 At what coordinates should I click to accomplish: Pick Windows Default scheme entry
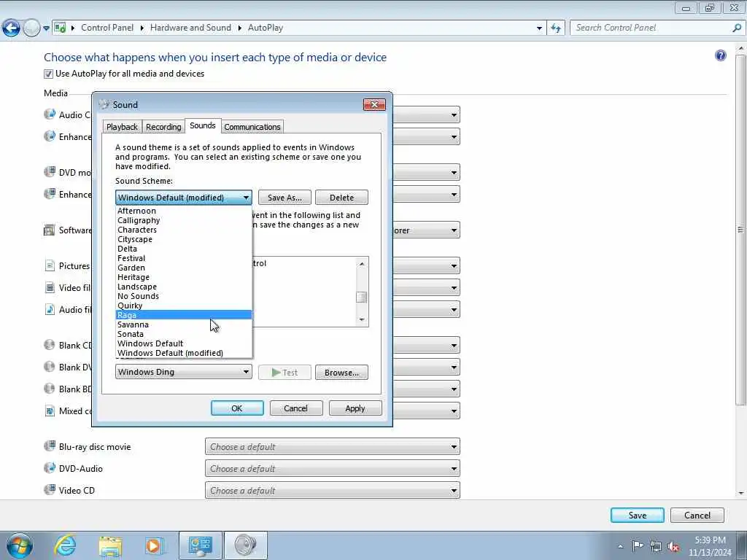pyautogui.click(x=184, y=343)
